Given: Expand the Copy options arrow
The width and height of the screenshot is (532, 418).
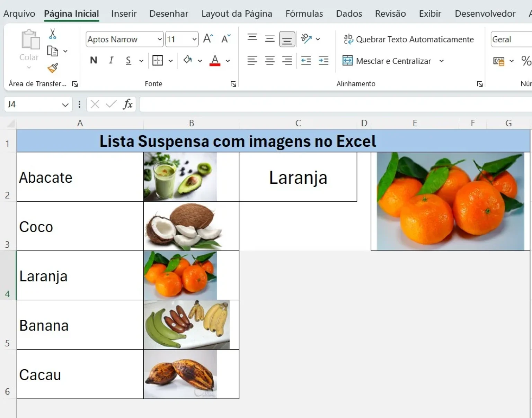Looking at the screenshot, I should (x=65, y=51).
